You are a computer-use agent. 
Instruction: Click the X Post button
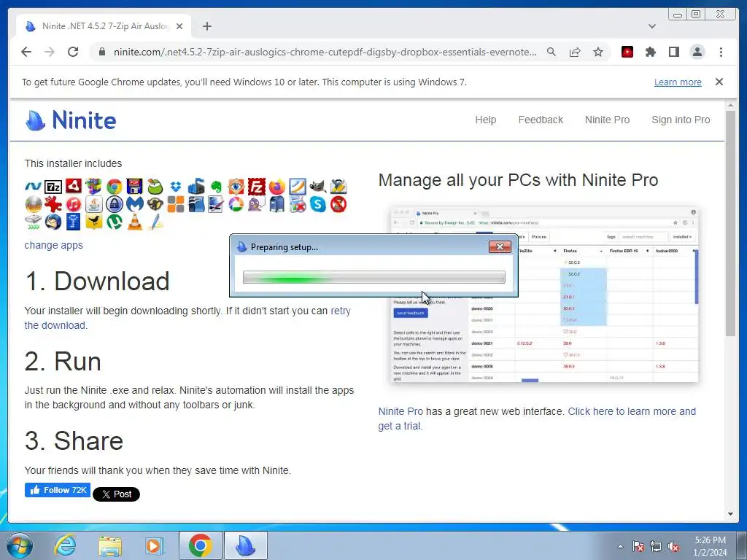click(116, 494)
